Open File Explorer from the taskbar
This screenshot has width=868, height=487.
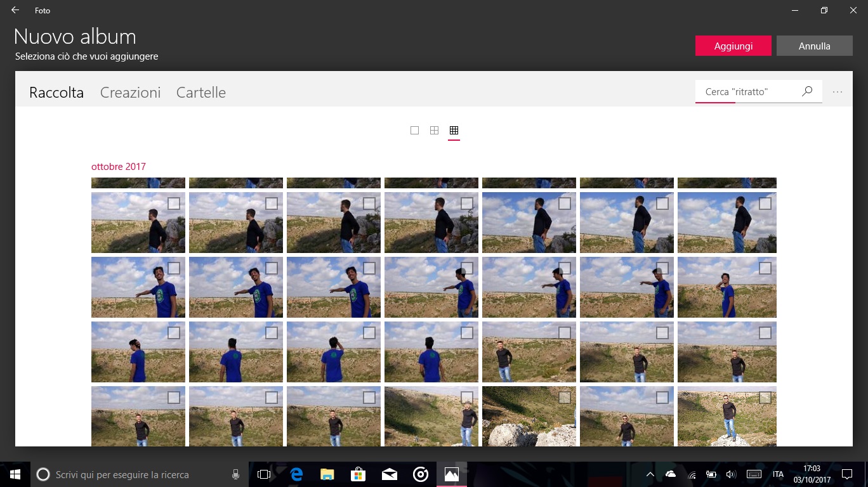coord(327,474)
